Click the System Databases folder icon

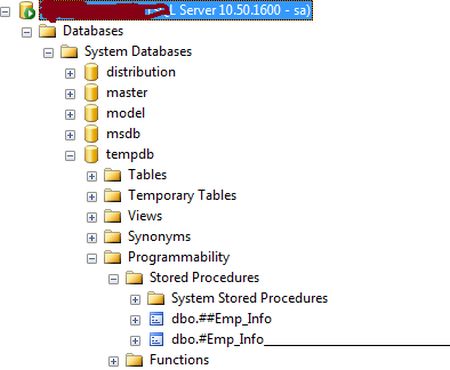tap(69, 52)
